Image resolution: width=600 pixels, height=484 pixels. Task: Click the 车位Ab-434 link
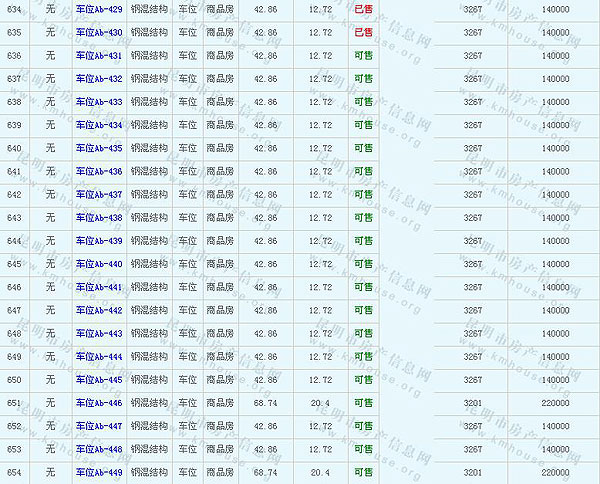tap(99, 125)
